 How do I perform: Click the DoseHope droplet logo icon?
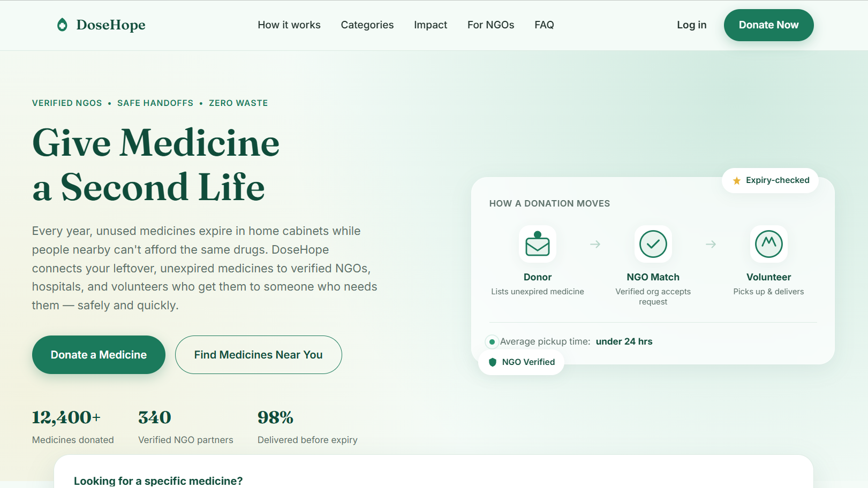click(62, 25)
